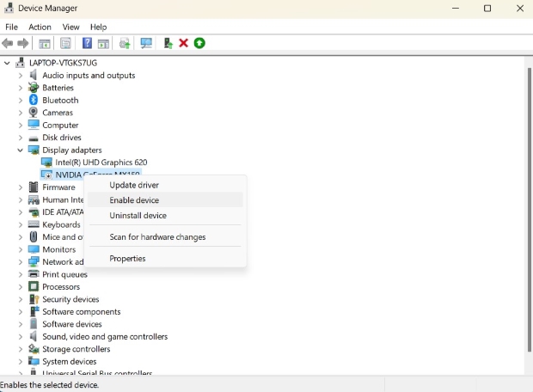
Task: Click the Back arrow in toolbar
Action: 8,43
